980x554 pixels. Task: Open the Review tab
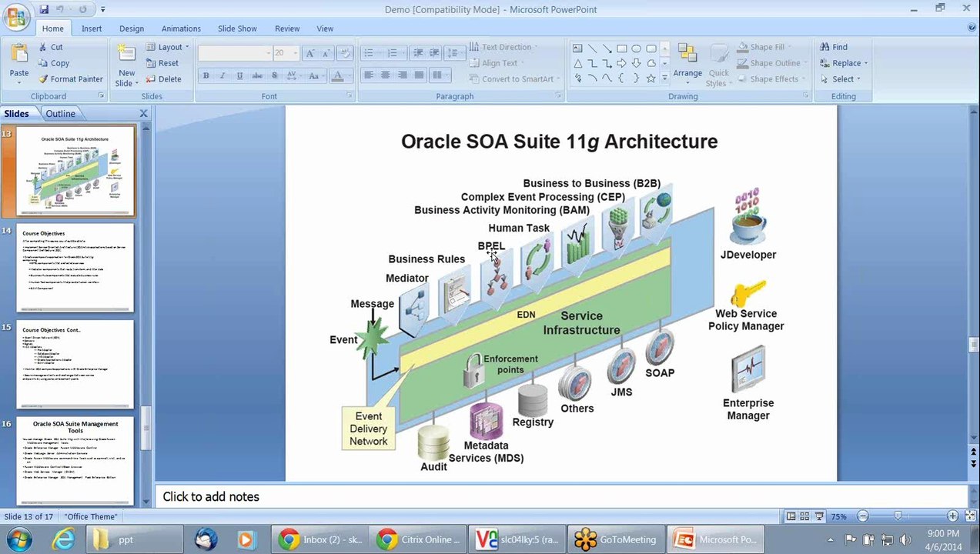(x=287, y=28)
